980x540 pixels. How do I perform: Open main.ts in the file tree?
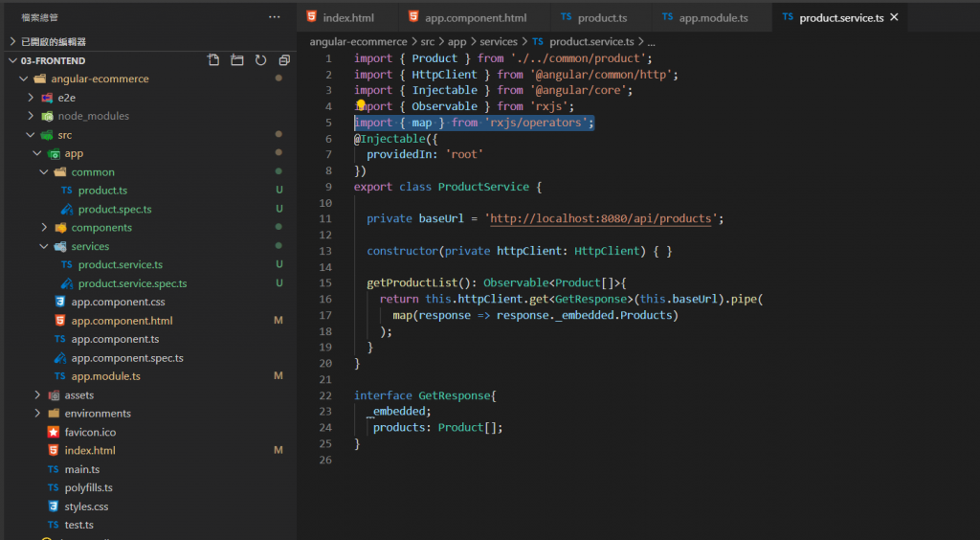82,469
